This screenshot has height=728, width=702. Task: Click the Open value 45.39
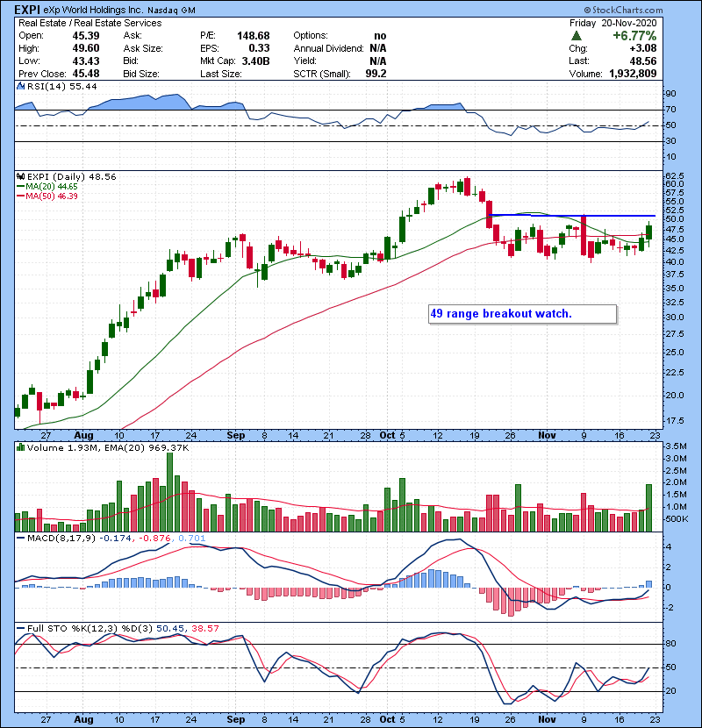85,36
